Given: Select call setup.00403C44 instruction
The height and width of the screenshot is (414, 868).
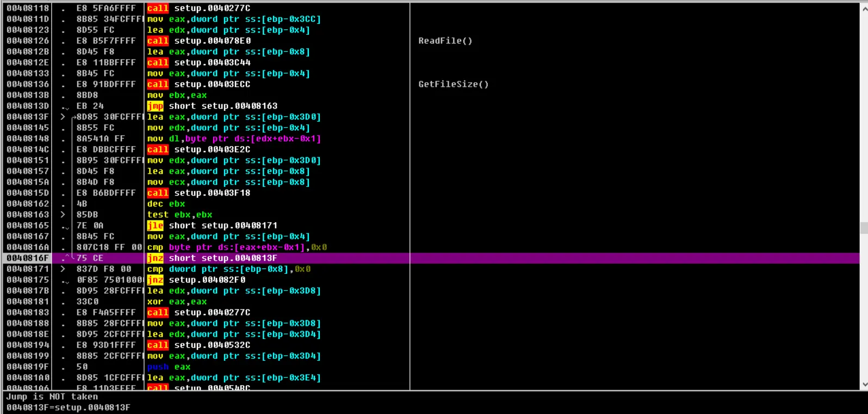Looking at the screenshot, I should point(199,62).
